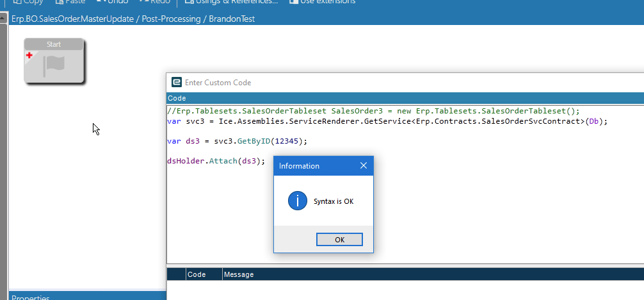
Task: Click the Epicor logo on Enter Custom Code
Action: (176, 82)
